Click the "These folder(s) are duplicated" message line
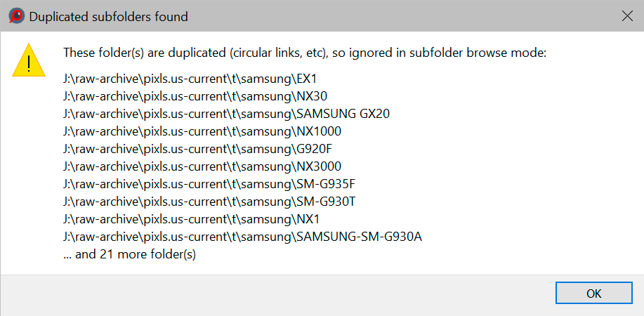Viewport: 644px width, 316px height. [x=304, y=53]
